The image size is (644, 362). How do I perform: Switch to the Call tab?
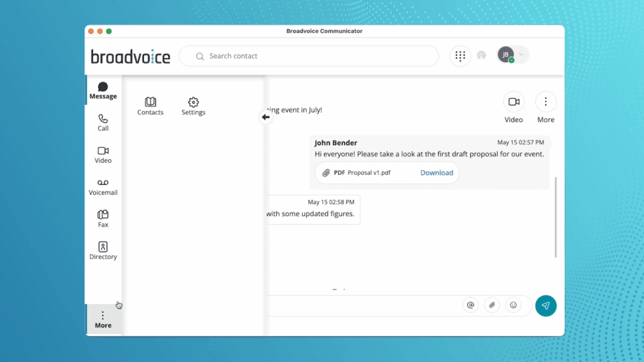103,122
